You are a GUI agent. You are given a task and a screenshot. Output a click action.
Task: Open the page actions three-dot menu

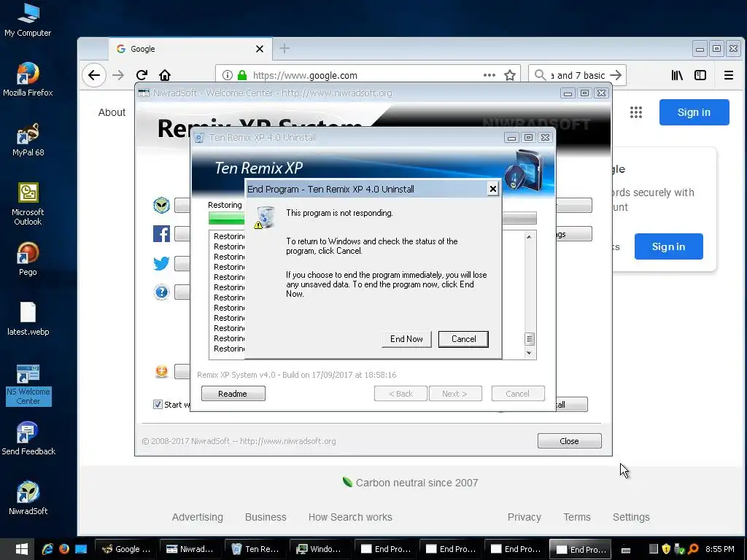pos(489,75)
